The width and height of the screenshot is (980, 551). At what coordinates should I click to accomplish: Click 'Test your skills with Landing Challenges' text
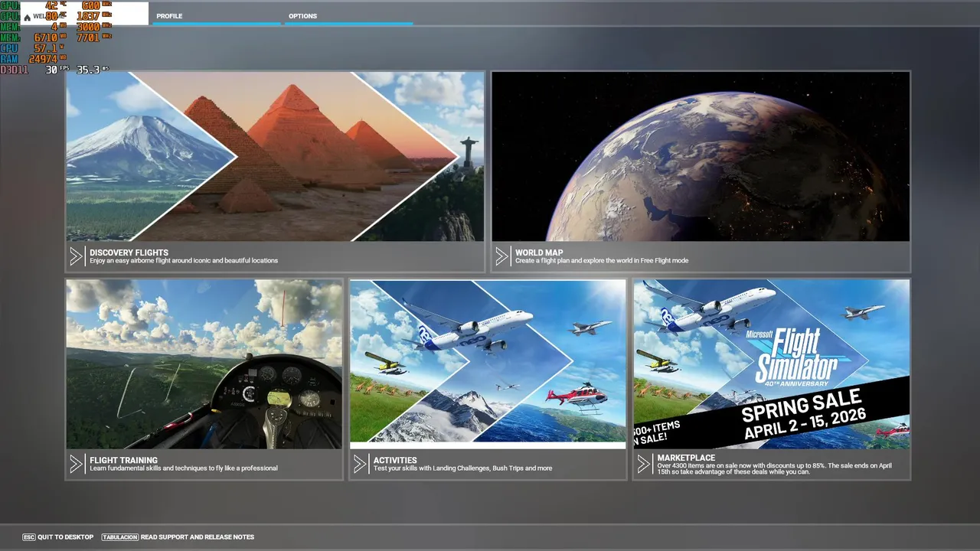pyautogui.click(x=462, y=468)
